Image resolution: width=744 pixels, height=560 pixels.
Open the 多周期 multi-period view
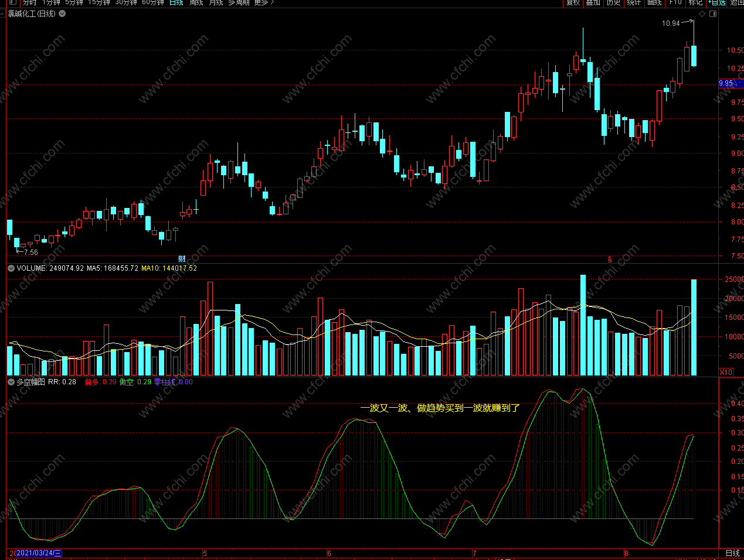tap(239, 2)
